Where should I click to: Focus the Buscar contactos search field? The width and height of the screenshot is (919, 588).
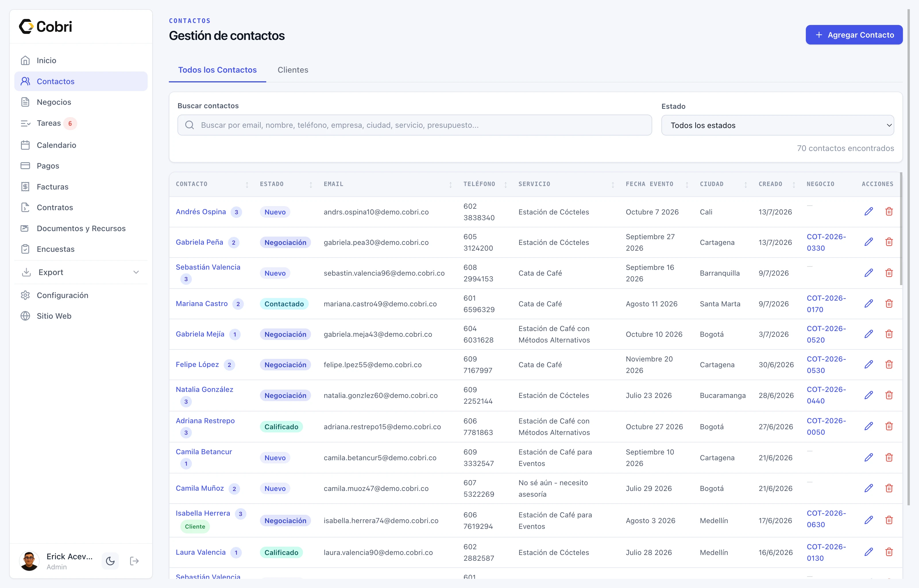click(415, 125)
